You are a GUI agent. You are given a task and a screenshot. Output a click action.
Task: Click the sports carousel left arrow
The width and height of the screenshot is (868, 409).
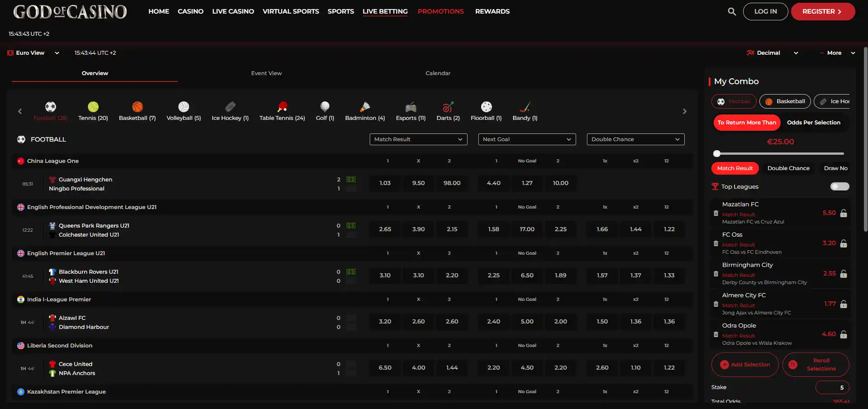point(20,111)
